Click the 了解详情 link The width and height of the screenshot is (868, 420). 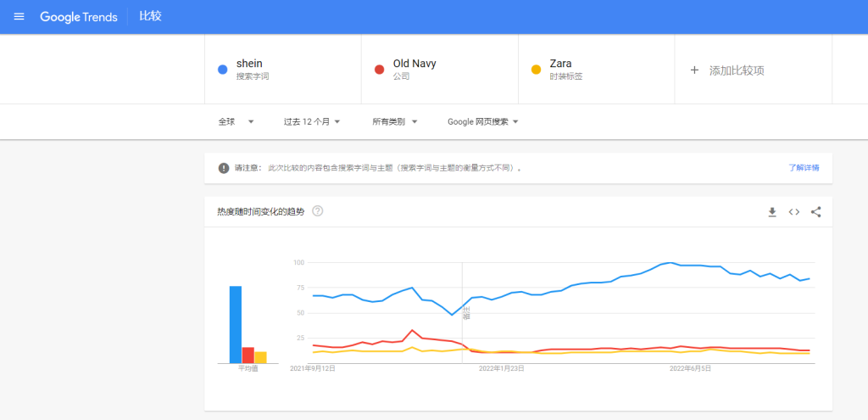(x=804, y=168)
